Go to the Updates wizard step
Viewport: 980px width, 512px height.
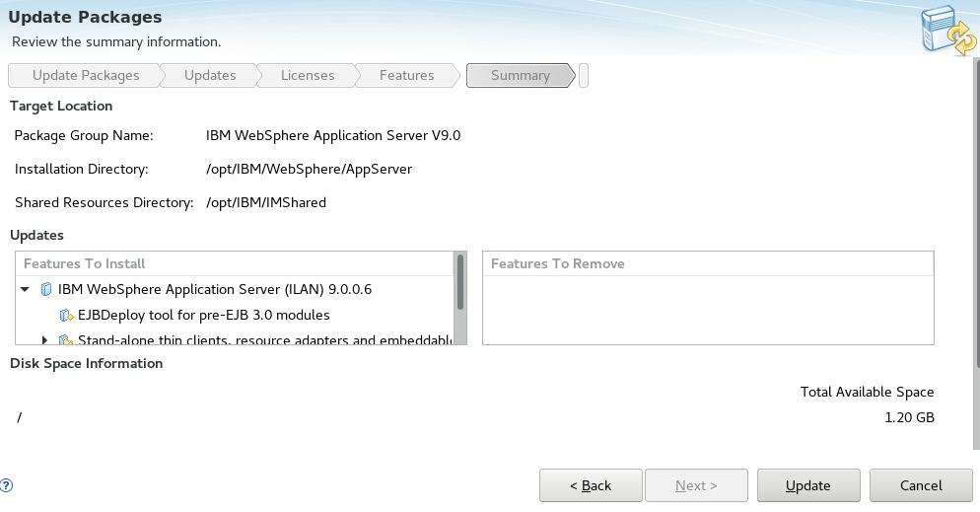[210, 76]
